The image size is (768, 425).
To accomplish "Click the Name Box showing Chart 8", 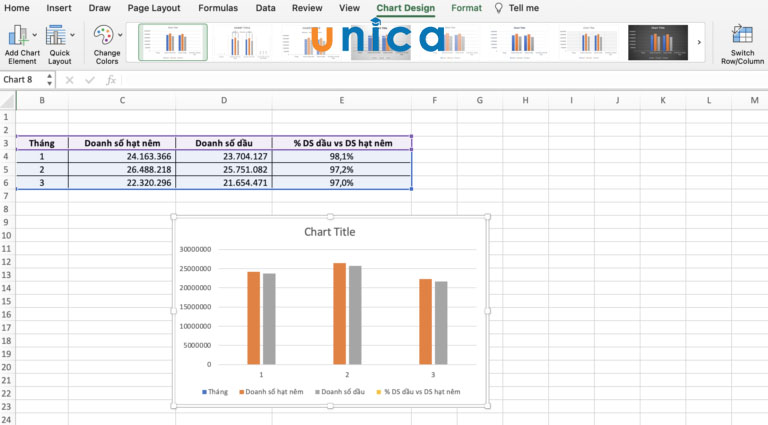I will coord(23,79).
